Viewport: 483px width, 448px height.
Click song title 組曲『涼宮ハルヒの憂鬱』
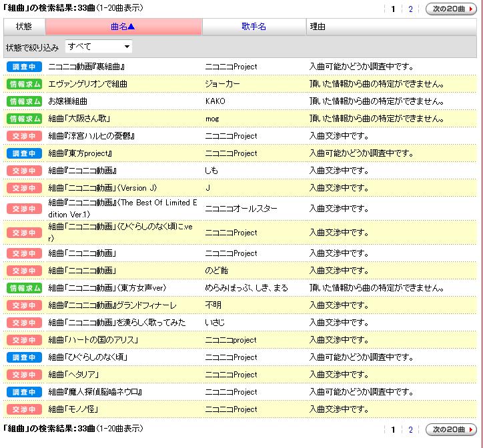tap(91, 136)
